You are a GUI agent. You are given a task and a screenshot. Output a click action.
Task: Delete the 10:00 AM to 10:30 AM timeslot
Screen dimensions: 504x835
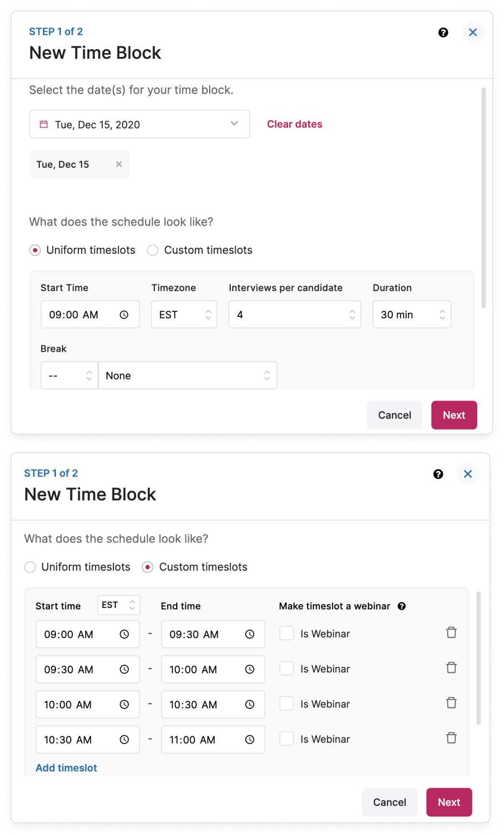(x=451, y=703)
